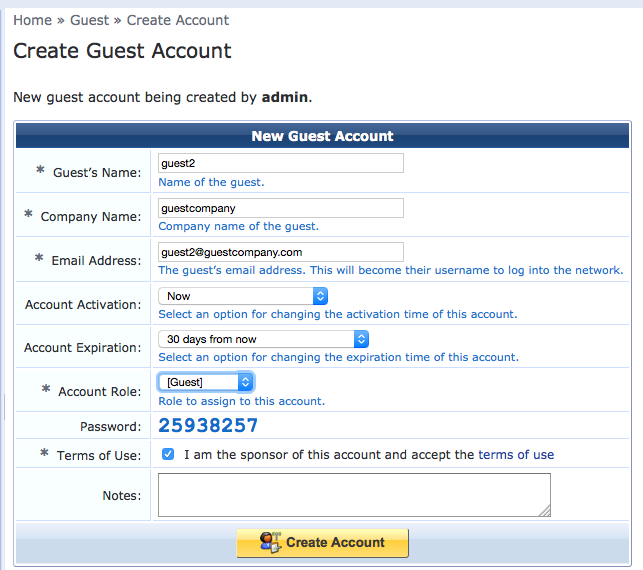Click the Create Account user icon
The image size is (643, 570).
pos(270,542)
